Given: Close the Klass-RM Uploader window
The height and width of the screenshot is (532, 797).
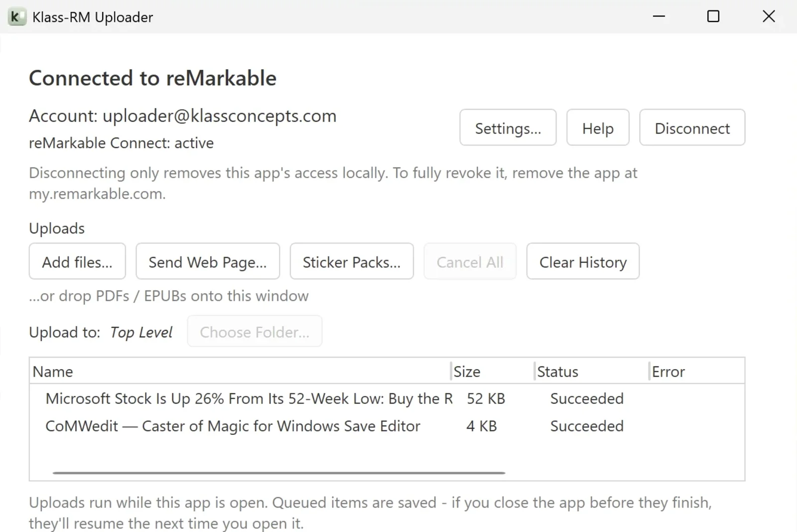Looking at the screenshot, I should [x=769, y=16].
